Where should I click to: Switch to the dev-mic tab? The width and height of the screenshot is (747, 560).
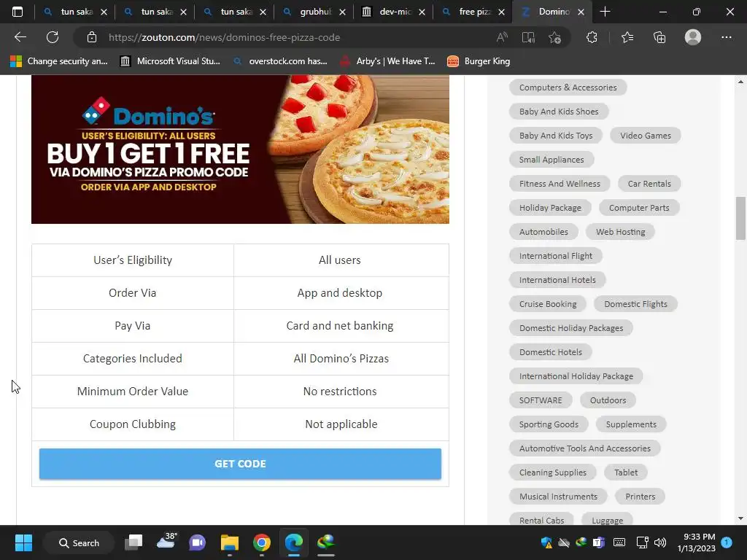tap(393, 12)
